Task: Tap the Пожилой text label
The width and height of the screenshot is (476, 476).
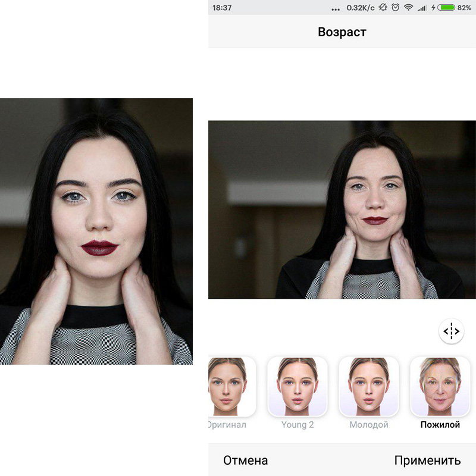Action: (x=440, y=425)
